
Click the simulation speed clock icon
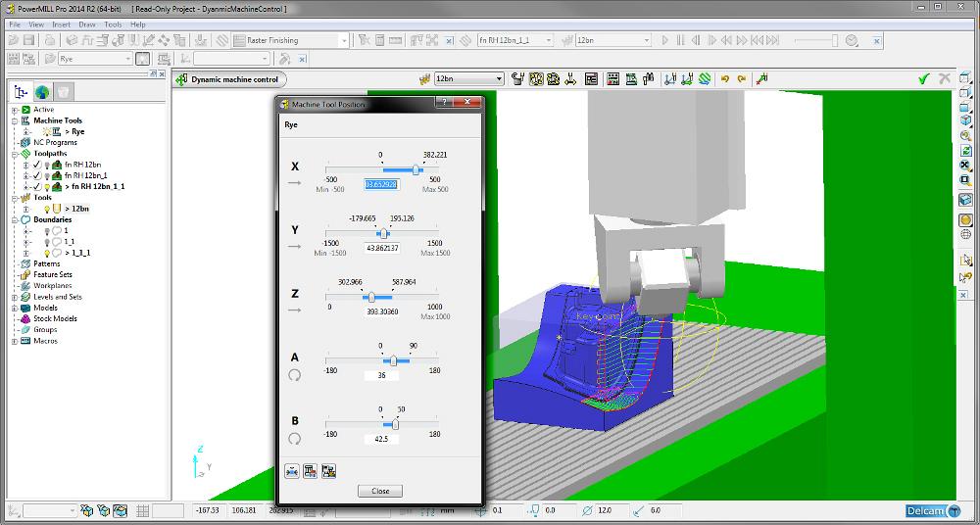coord(852,40)
